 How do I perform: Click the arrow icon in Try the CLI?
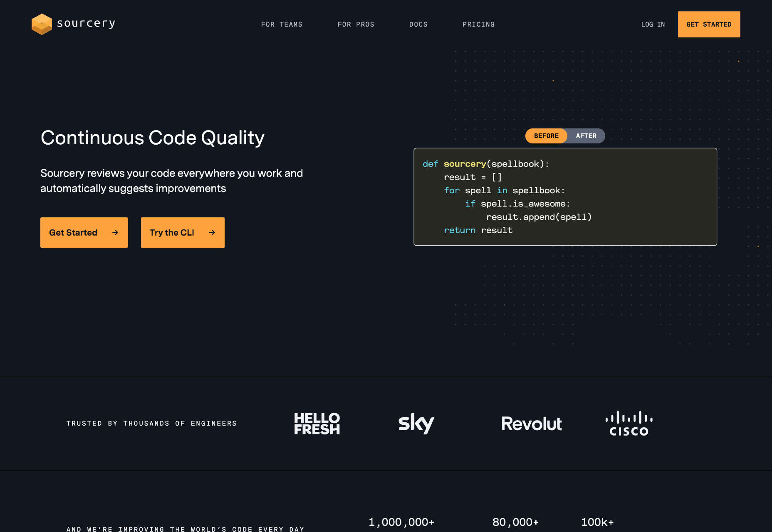click(212, 232)
